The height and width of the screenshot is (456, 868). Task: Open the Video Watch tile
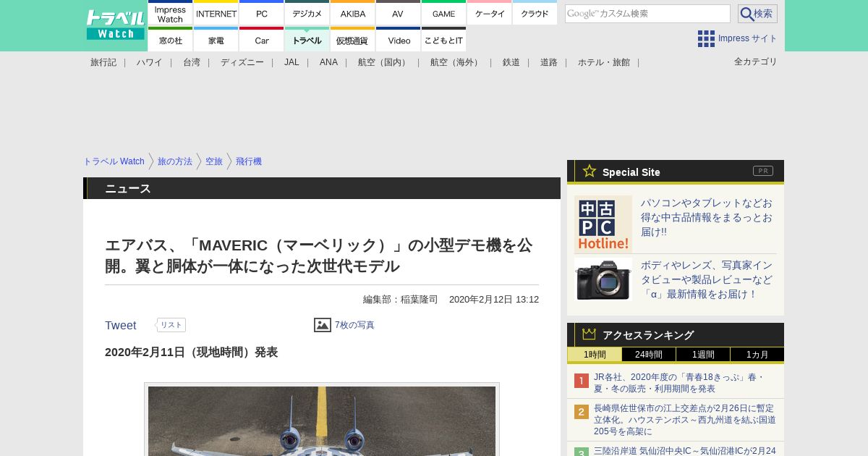(399, 40)
